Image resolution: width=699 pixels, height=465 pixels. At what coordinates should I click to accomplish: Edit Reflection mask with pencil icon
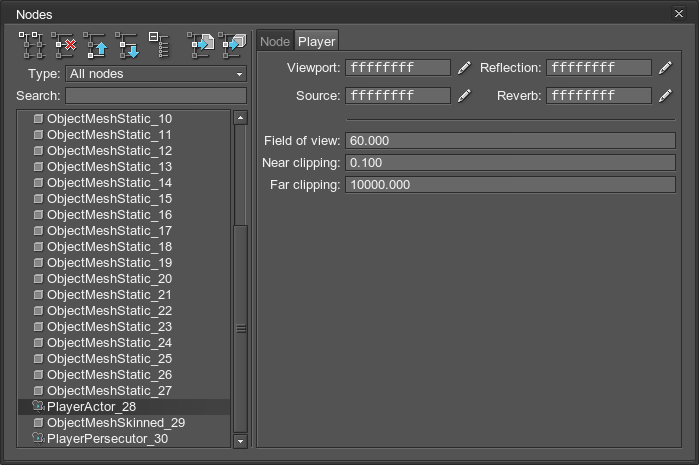coord(665,68)
